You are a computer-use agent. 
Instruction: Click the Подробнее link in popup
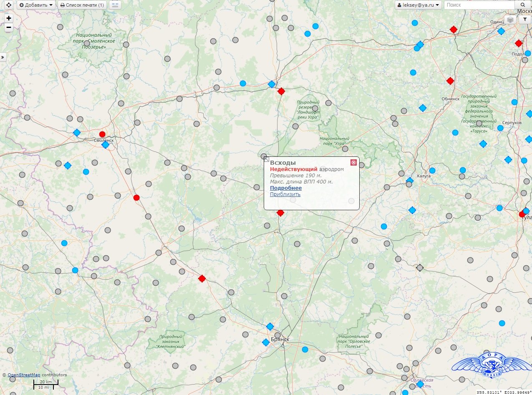click(286, 188)
